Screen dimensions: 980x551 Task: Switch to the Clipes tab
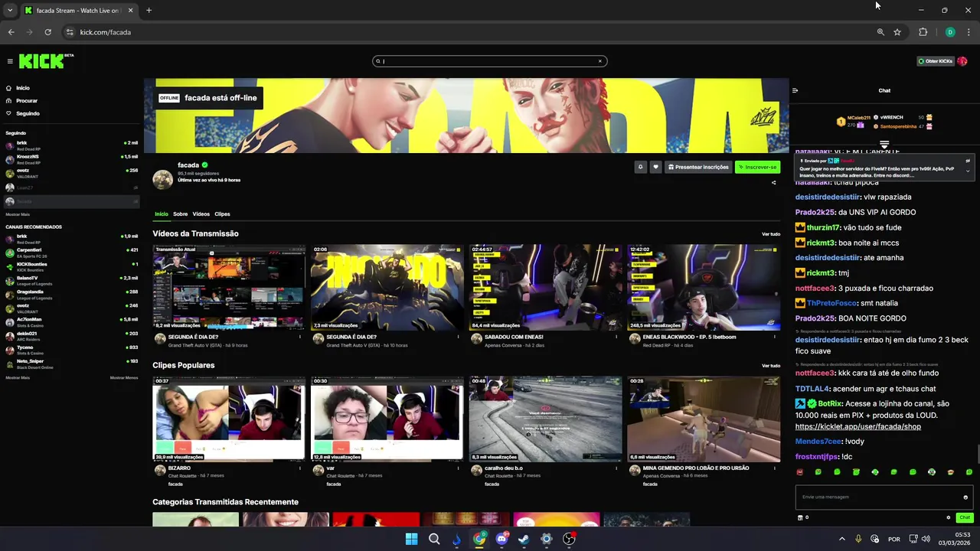(x=222, y=214)
